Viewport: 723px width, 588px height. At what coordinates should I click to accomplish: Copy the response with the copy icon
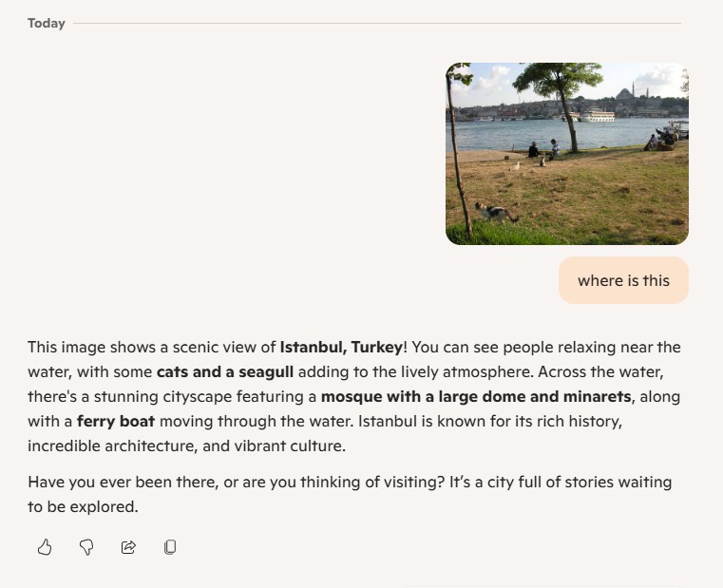pyautogui.click(x=170, y=547)
